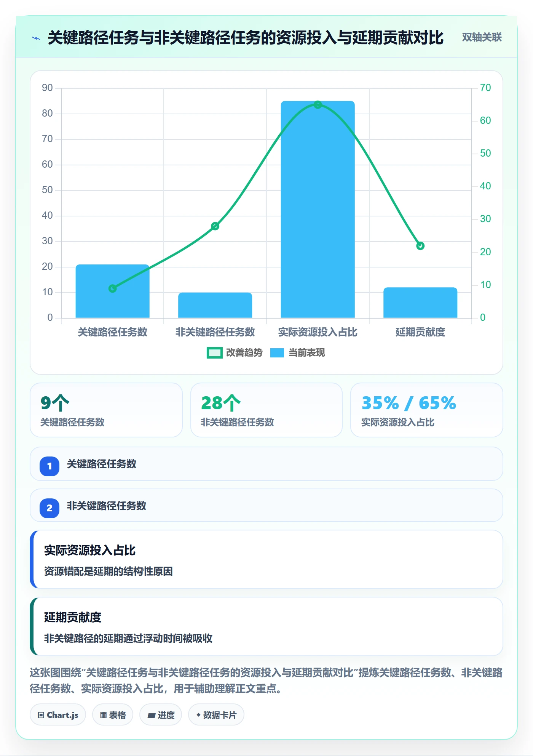Screen dimensions: 533x756
Task: Click the main title heading
Action: 246,38
